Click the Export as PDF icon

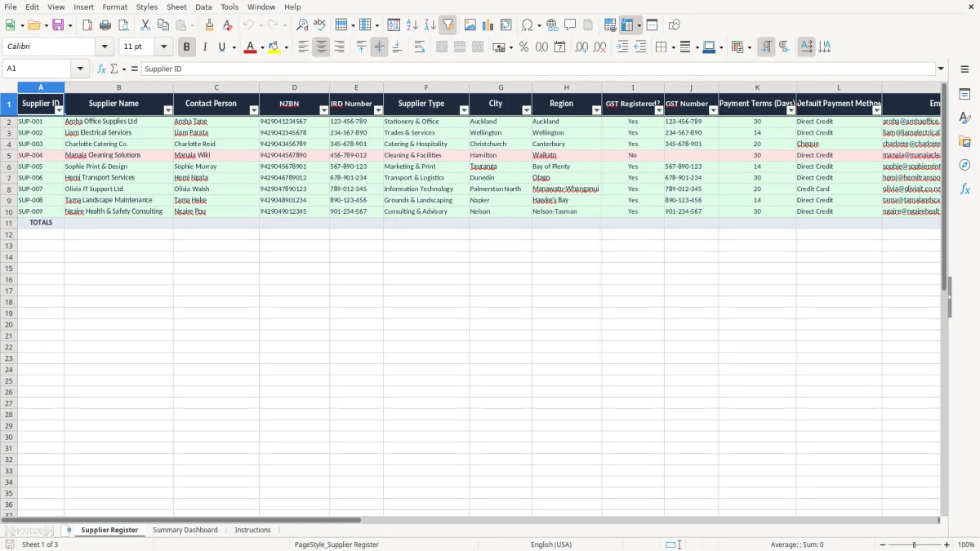tap(87, 25)
